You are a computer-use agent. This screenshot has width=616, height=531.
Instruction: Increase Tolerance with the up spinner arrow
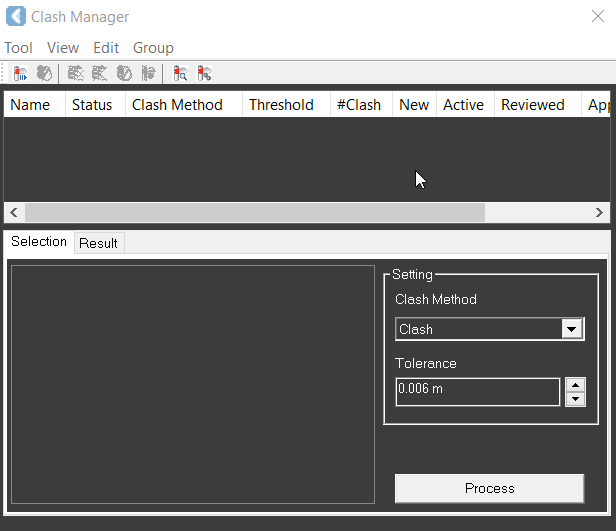point(575,385)
